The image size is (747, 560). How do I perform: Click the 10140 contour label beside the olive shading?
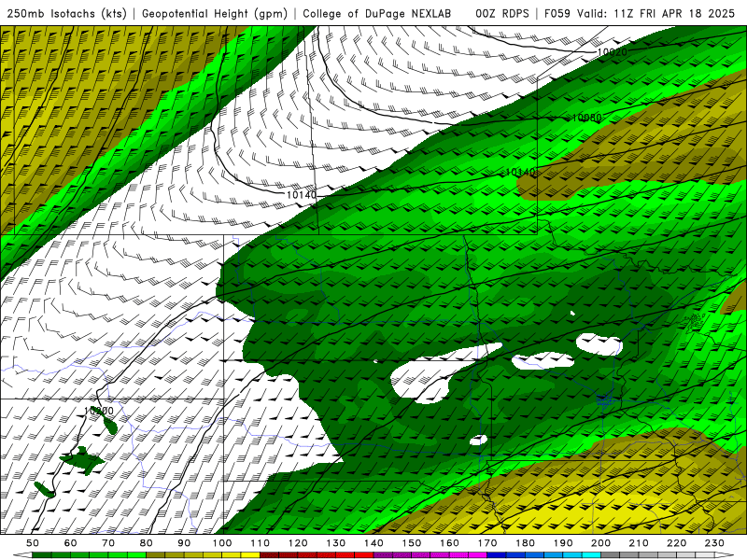pos(521,172)
